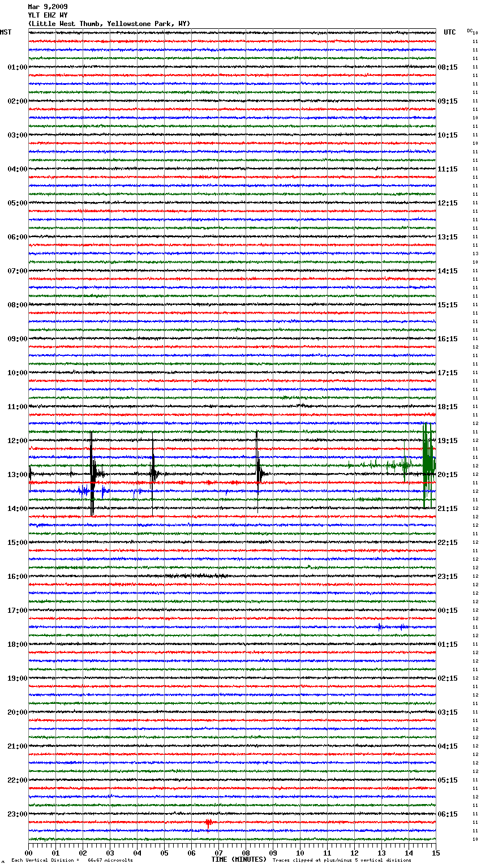Click the black spike on the 13:00 trace near minute 08
Screen dimensions: 481x868
(257, 472)
